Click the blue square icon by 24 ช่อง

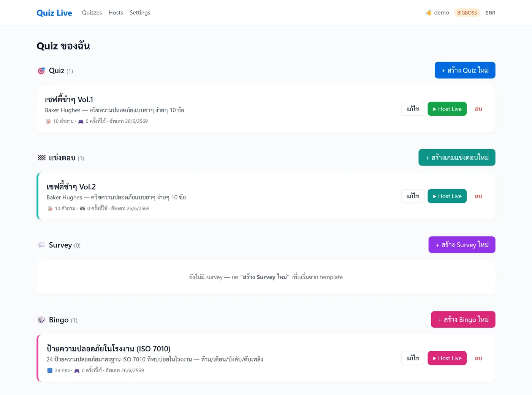(x=50, y=370)
